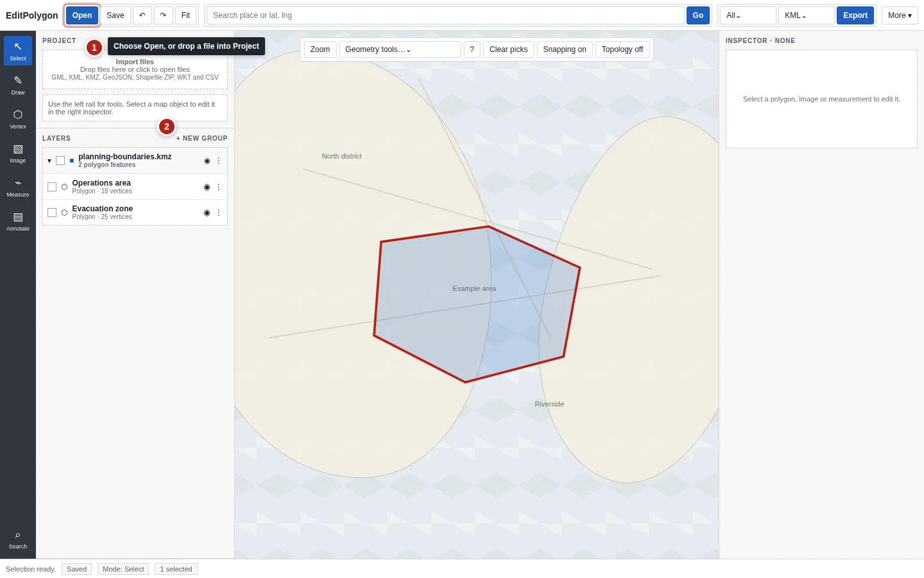Focus the Search place or lat, lng field
This screenshot has width=924, height=578.
(x=445, y=15)
